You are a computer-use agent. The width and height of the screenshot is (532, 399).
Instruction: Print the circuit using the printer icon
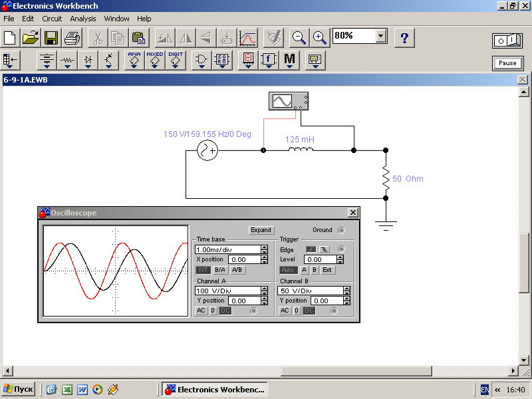[x=72, y=38]
